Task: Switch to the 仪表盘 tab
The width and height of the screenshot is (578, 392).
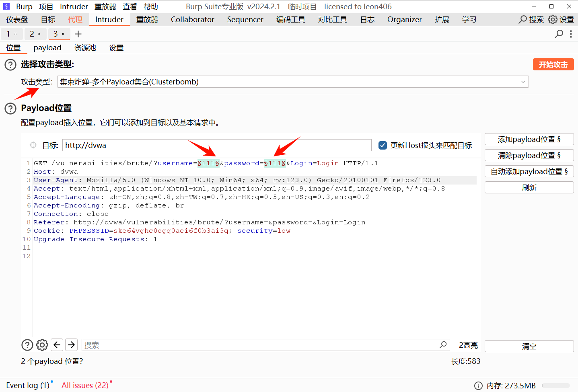Action: tap(17, 19)
